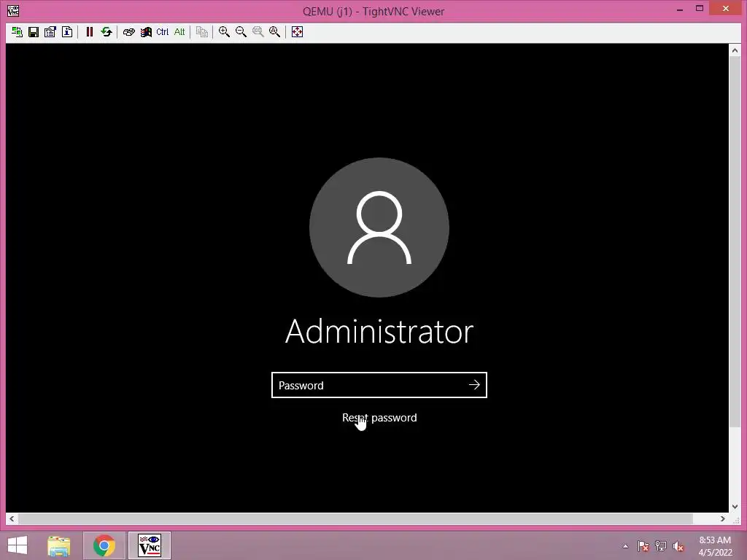Show hidden tray icons arrow
Viewport: 747px width, 560px height.
(x=625, y=546)
